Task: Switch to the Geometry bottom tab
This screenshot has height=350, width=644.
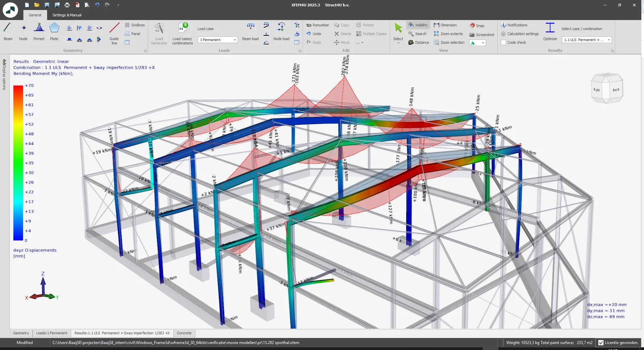Action: pos(21,333)
